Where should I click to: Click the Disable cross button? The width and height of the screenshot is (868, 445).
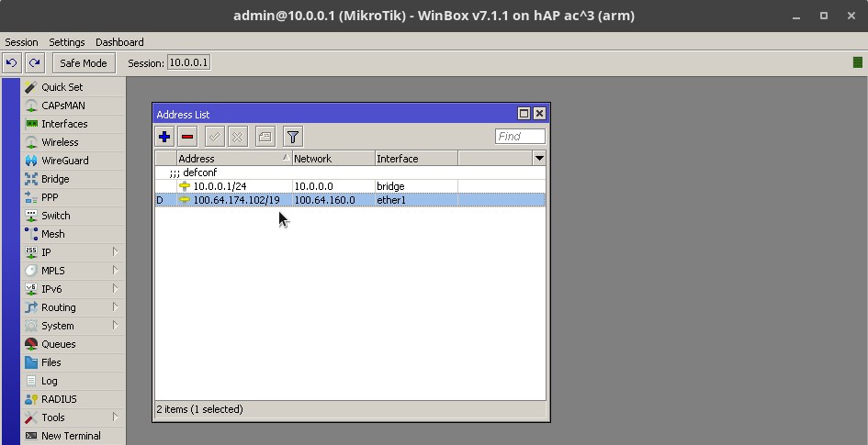click(238, 137)
